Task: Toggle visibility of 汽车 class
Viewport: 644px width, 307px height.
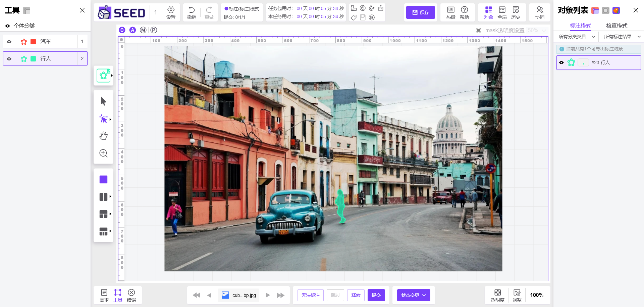Action: (9, 42)
